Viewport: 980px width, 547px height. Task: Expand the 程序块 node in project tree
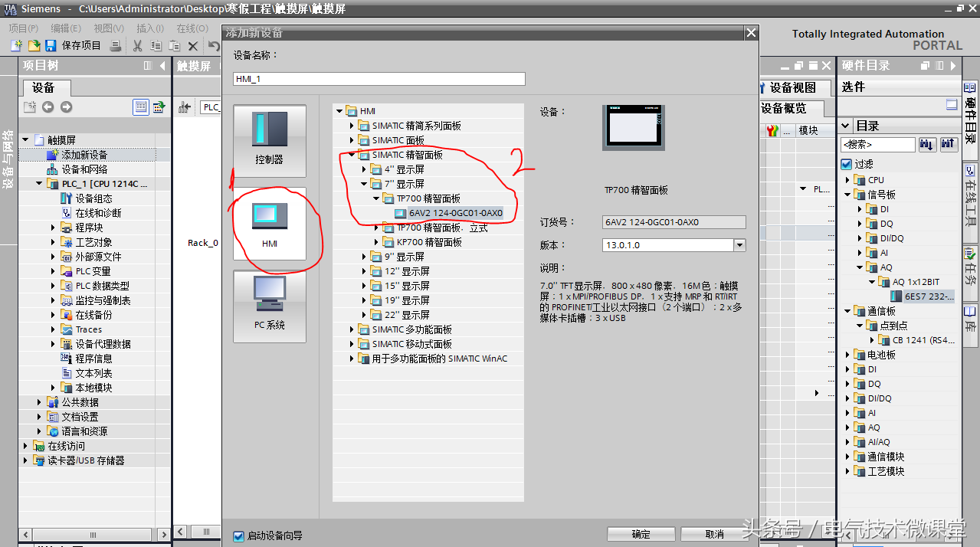[53, 228]
